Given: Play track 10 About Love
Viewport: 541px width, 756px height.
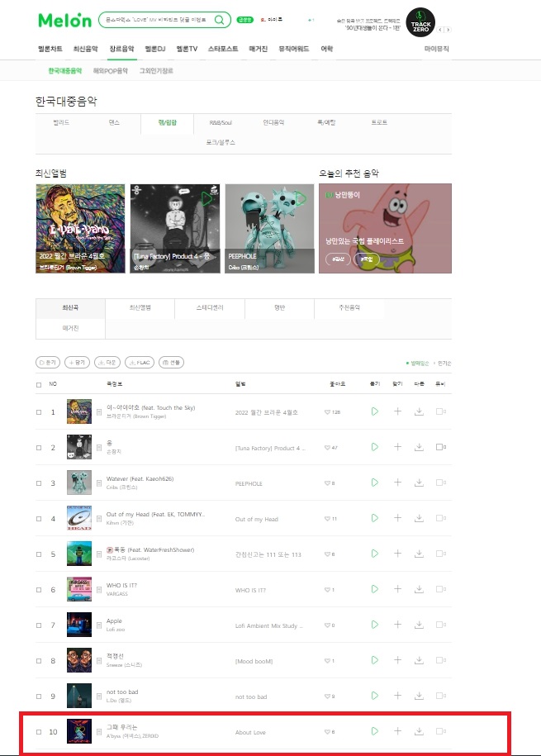Looking at the screenshot, I should [x=375, y=731].
